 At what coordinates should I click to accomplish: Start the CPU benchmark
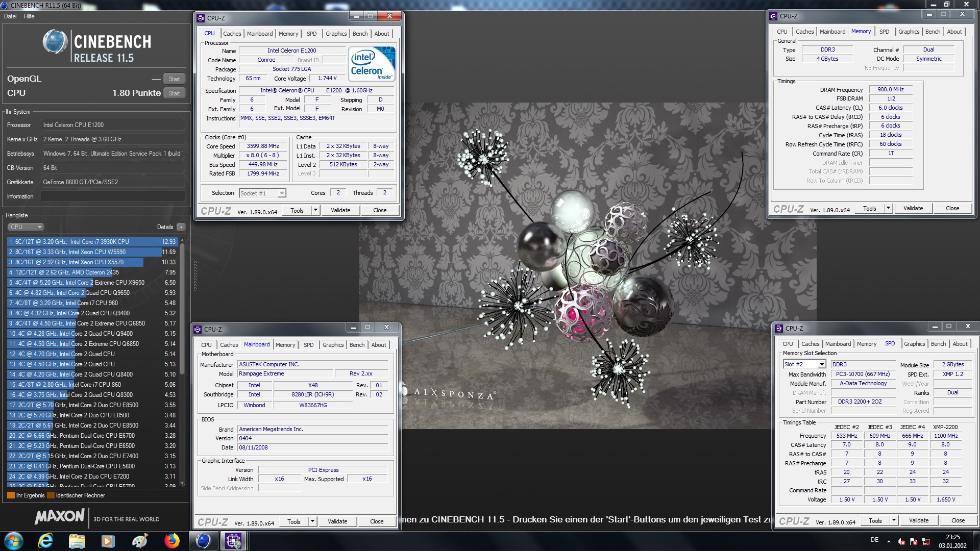coord(174,93)
